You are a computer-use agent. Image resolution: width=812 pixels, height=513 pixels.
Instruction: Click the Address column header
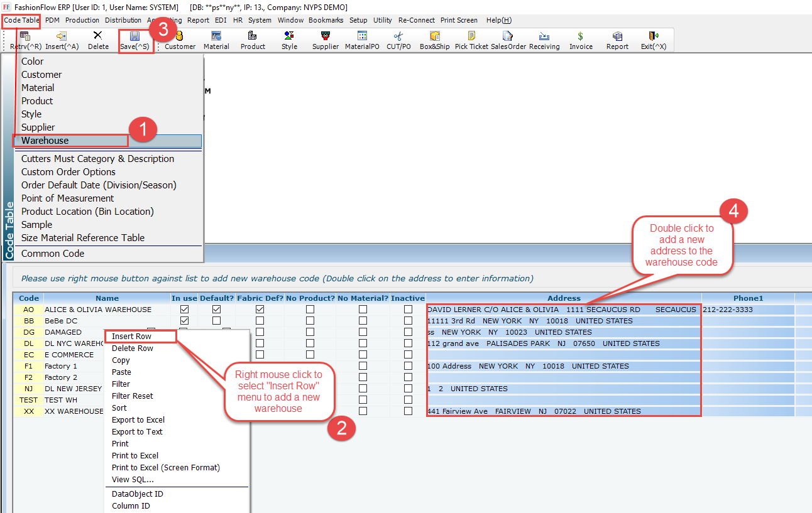564,298
